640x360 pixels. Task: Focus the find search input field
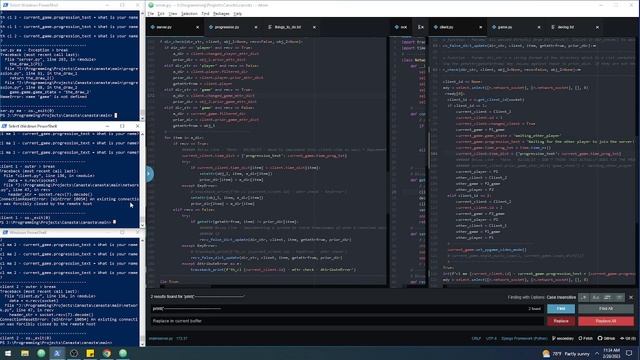347,309
